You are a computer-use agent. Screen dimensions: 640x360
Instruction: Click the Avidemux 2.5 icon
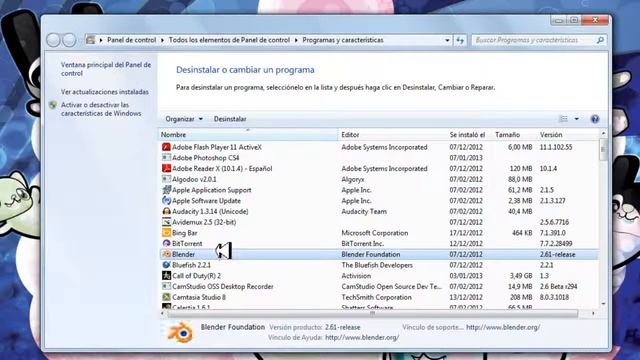[x=166, y=222]
